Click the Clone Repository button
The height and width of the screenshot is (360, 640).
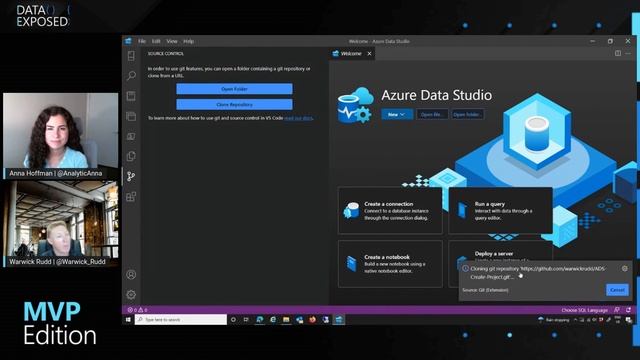tap(234, 104)
